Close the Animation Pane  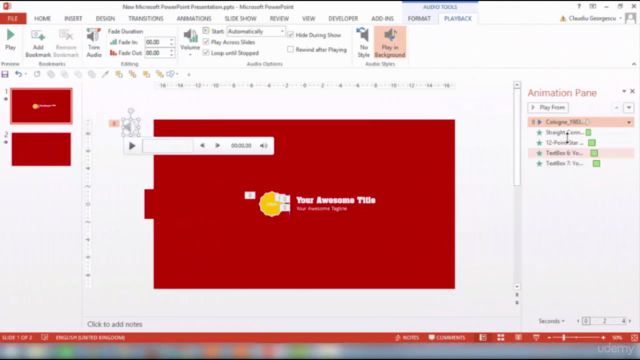632,91
